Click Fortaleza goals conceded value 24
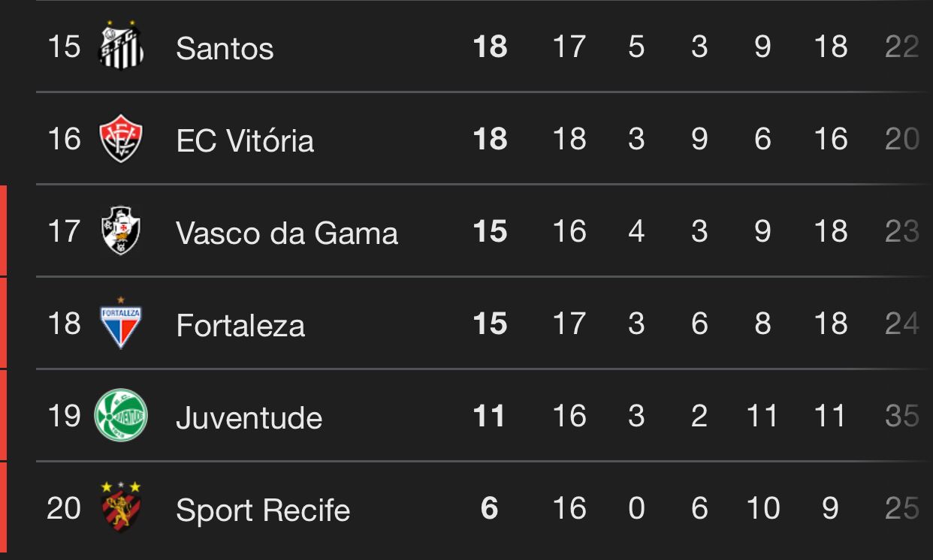Viewport: 933px width, 560px height. click(902, 324)
